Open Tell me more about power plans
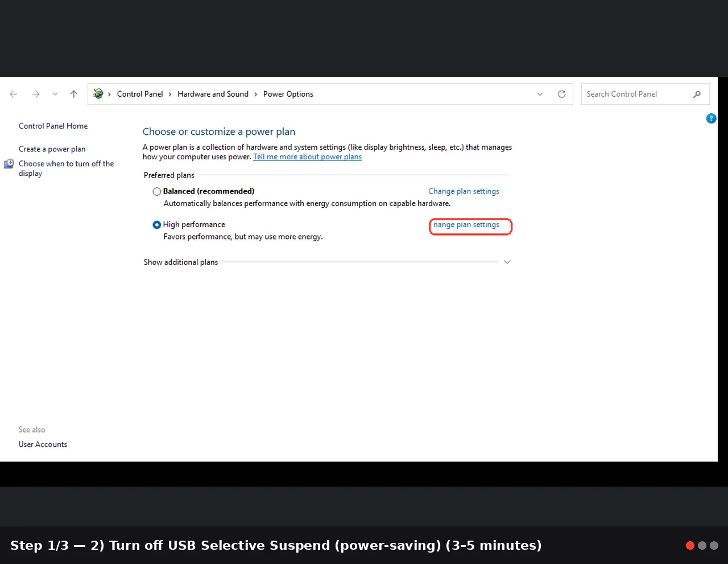The image size is (728, 564). coord(307,157)
